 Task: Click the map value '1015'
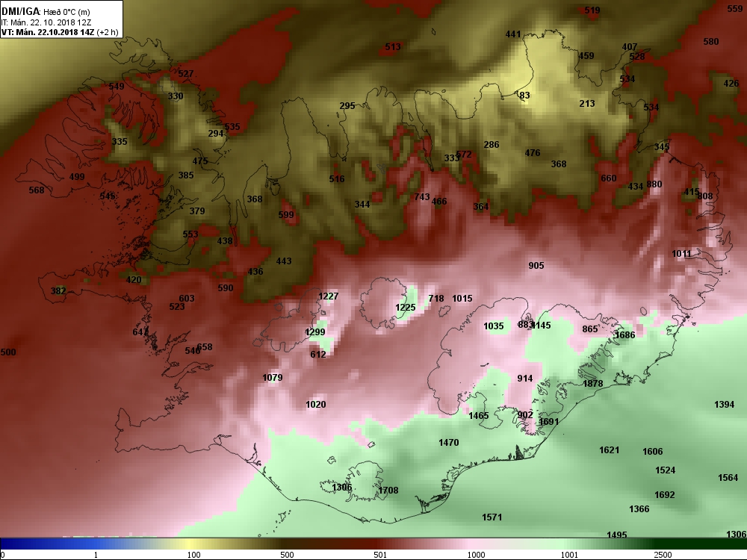(462, 299)
